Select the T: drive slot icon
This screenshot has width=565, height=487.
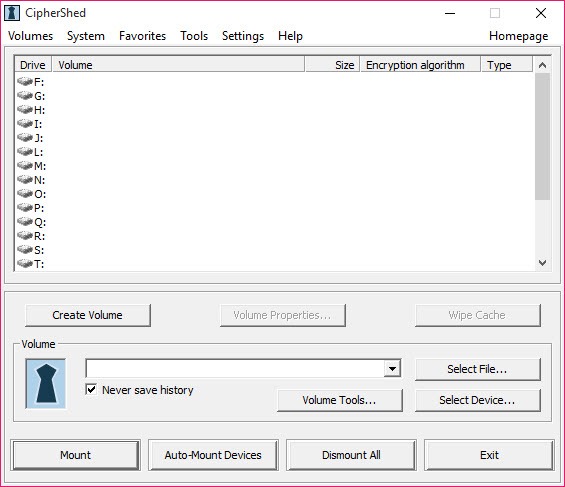[25, 264]
